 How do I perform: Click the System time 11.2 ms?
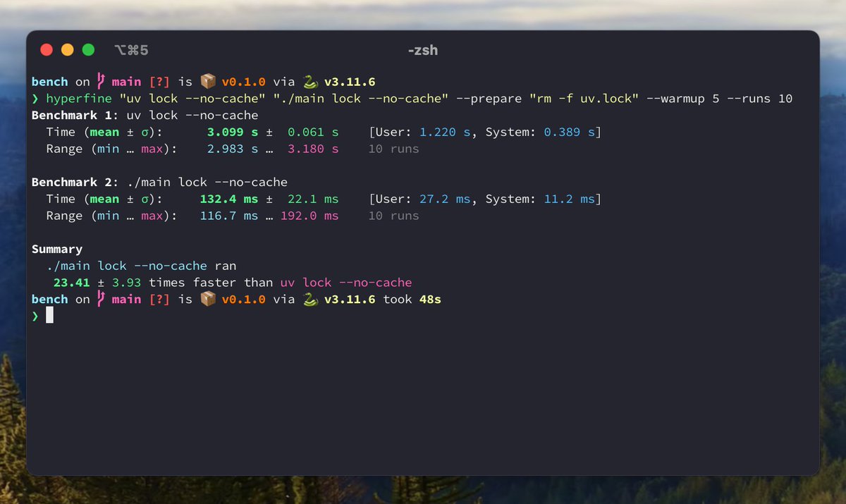point(569,199)
